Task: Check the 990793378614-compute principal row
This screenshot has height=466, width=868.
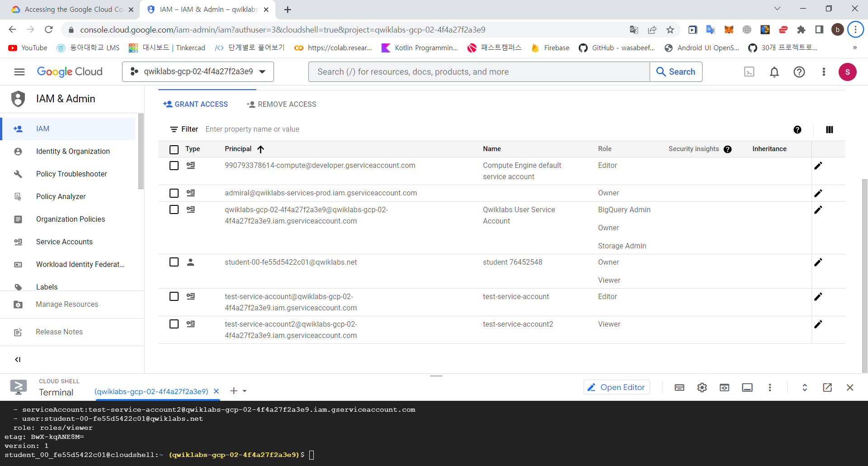Action: point(174,166)
